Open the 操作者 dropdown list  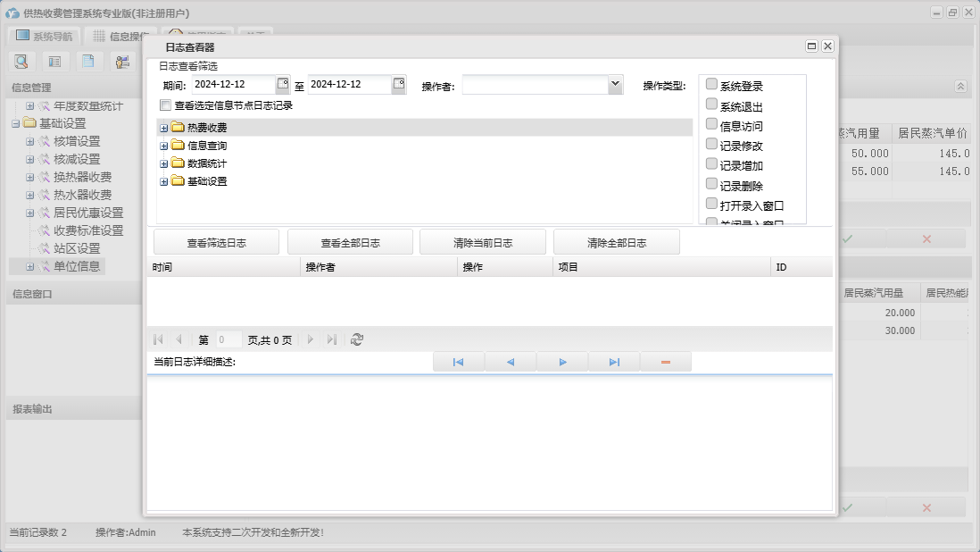[615, 84]
